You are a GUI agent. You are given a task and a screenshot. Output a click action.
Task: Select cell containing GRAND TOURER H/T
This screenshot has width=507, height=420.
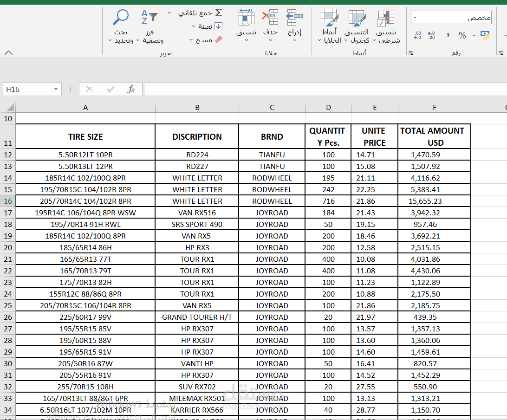[197, 317]
